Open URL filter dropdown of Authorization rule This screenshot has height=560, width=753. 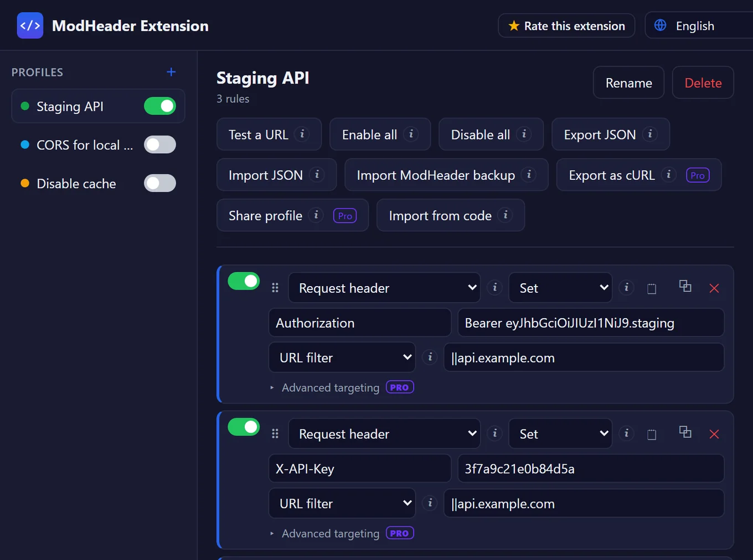click(x=342, y=357)
